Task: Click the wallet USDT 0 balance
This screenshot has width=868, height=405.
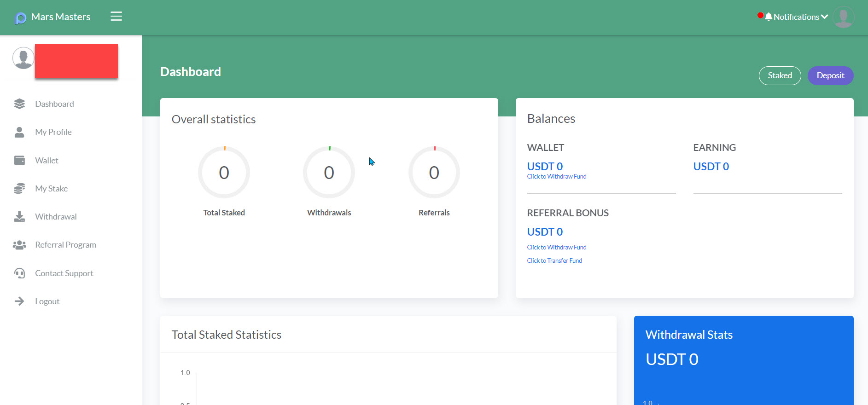Action: 545,167
